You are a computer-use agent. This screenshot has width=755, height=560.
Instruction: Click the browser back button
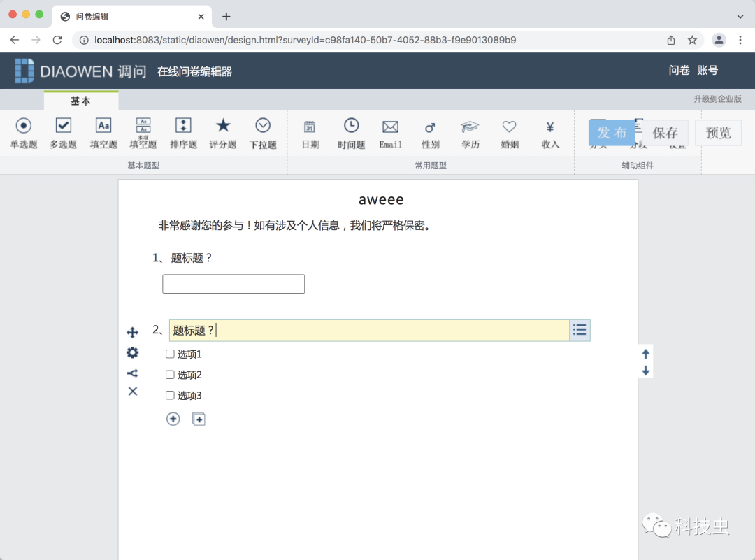tap(15, 40)
